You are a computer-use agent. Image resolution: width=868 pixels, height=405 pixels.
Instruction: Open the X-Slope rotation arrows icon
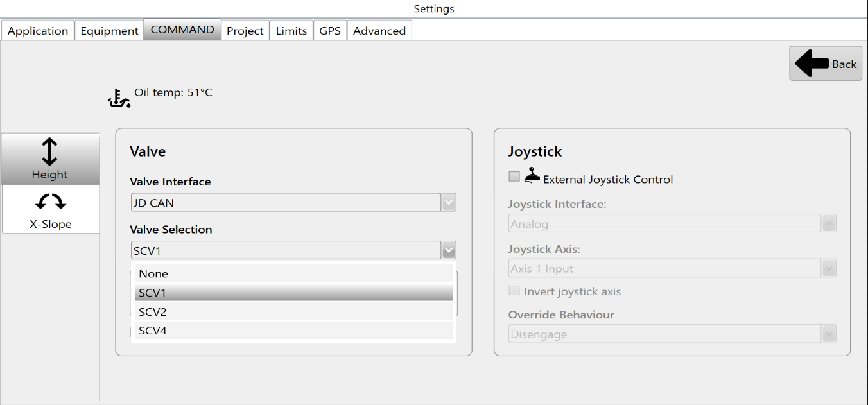pyautogui.click(x=50, y=203)
